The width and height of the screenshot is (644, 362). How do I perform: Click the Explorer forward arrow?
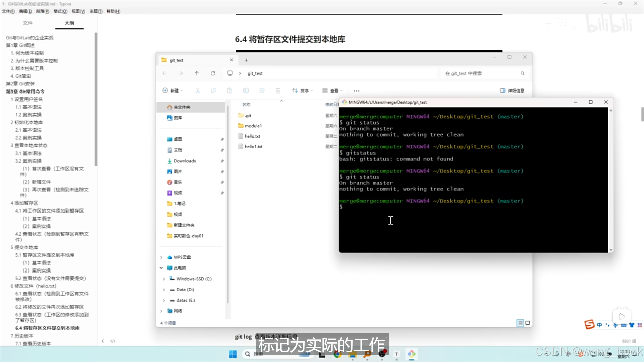[181, 73]
